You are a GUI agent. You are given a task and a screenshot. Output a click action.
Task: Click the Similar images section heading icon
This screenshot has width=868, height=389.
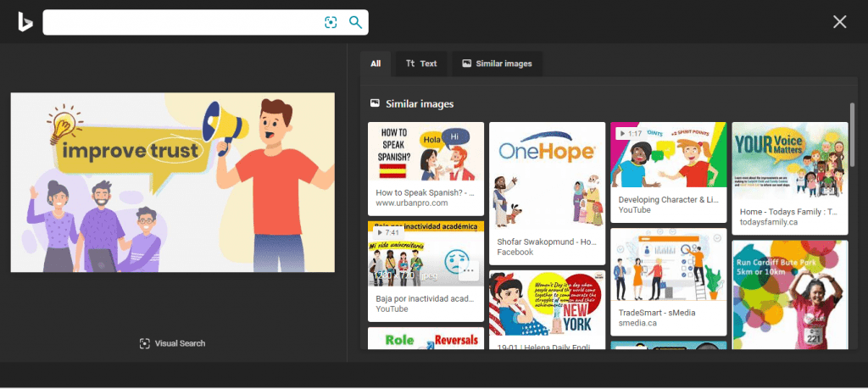coord(375,103)
